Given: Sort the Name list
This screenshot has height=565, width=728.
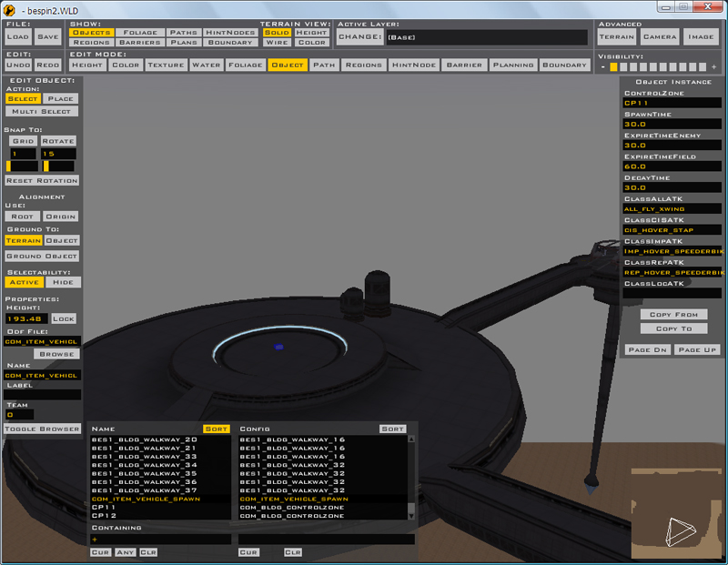Looking at the screenshot, I should coord(217,429).
